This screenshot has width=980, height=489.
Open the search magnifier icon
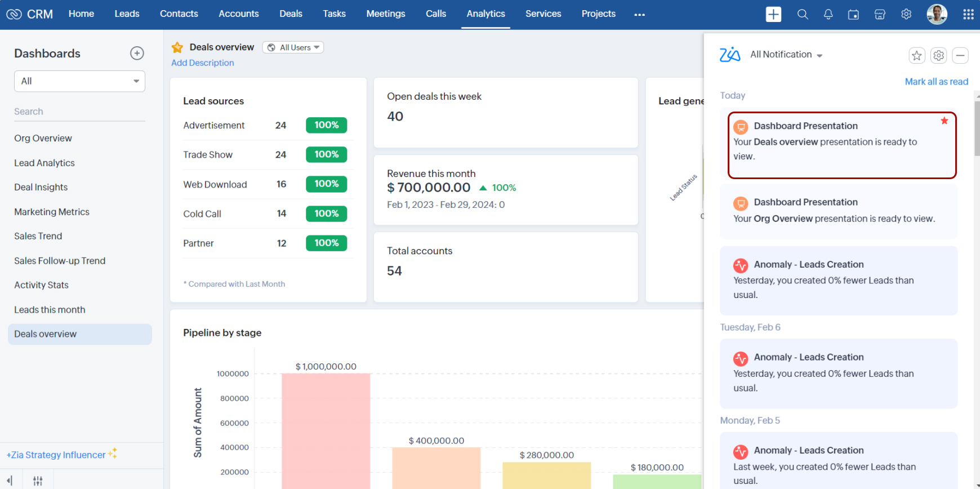803,15
